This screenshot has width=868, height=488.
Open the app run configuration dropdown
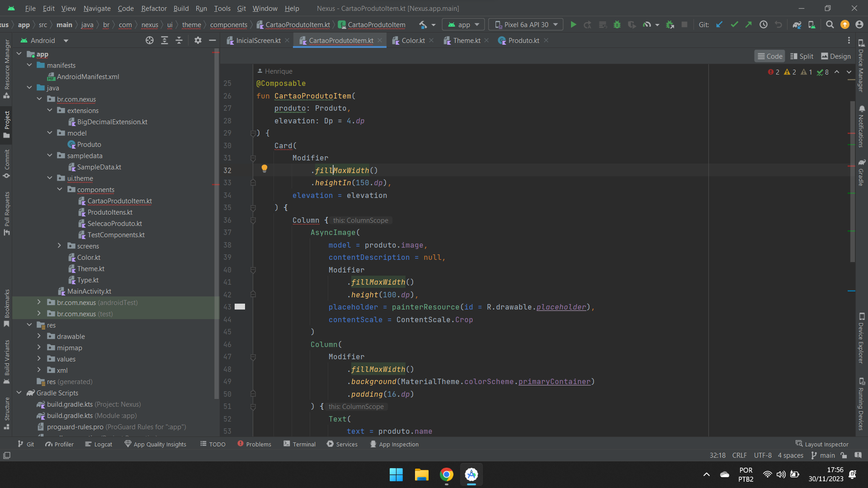pos(463,25)
